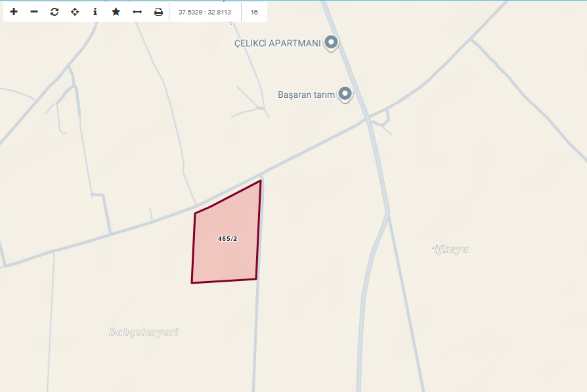
Task: Click the bottom-left corner of the highlighted parcel
Action: click(192, 283)
